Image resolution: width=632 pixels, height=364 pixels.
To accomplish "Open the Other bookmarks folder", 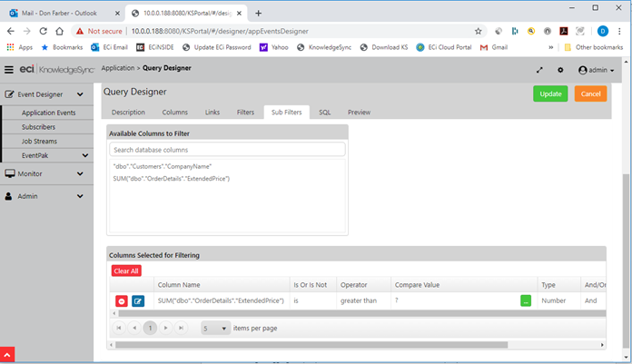I will [594, 47].
